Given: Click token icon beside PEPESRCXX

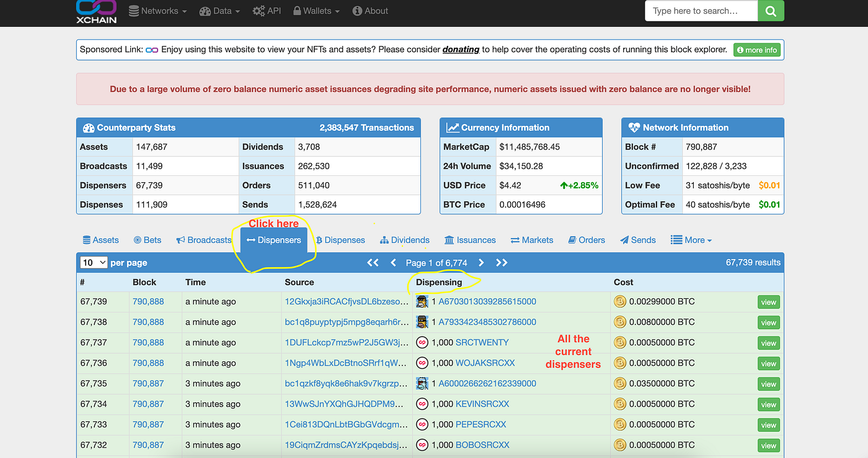Looking at the screenshot, I should point(422,425).
